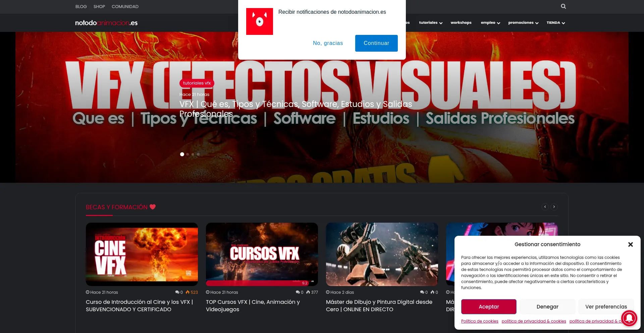Click 'Hace 2 días' timestamp text
This screenshot has height=333, width=644.
pyautogui.click(x=342, y=292)
